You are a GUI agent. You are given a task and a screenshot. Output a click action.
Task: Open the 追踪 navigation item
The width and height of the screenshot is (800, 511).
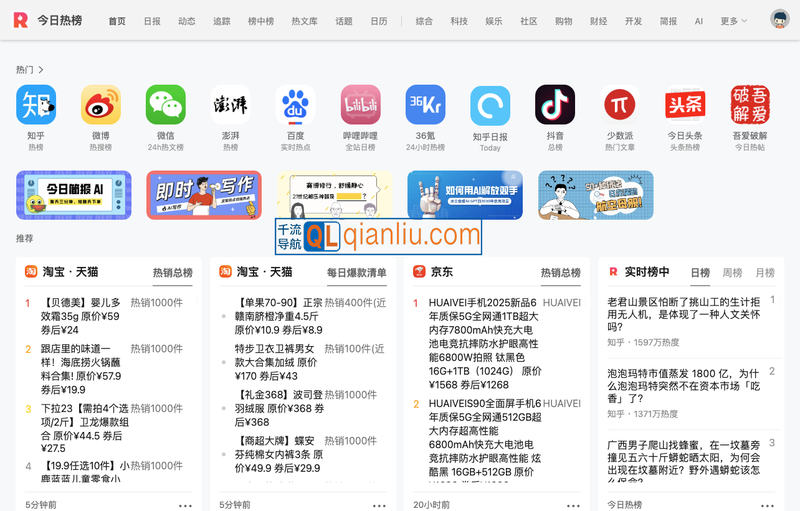click(x=221, y=21)
